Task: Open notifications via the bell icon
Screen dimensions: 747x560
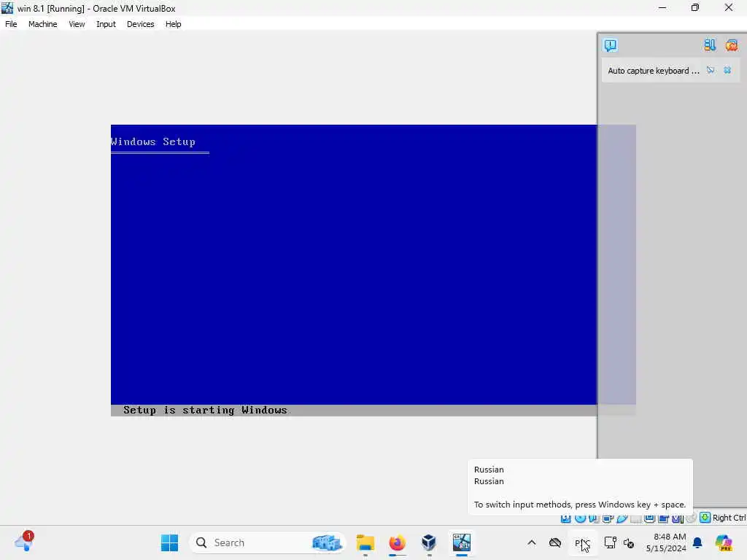Action: (697, 542)
